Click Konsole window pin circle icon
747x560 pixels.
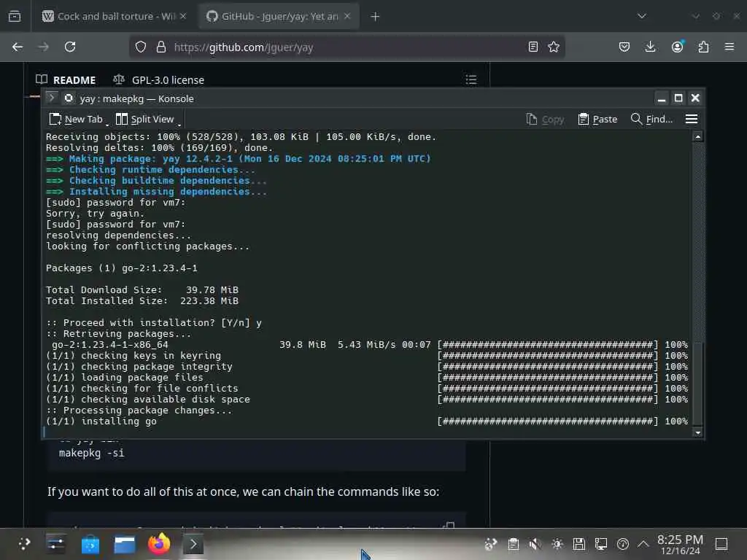[69, 98]
